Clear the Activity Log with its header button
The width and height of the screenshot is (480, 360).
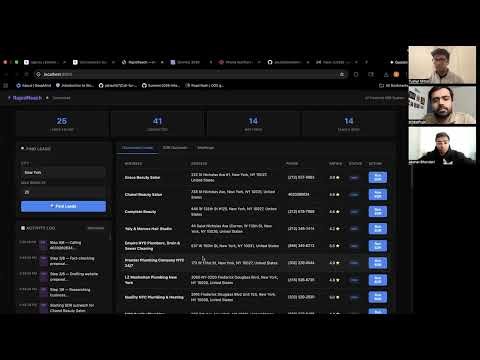[96, 228]
